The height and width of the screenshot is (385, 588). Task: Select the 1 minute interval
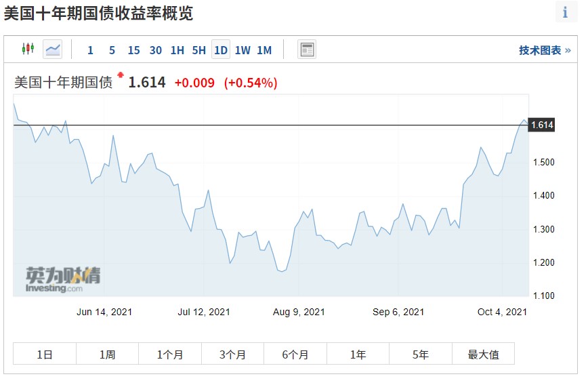click(x=90, y=50)
